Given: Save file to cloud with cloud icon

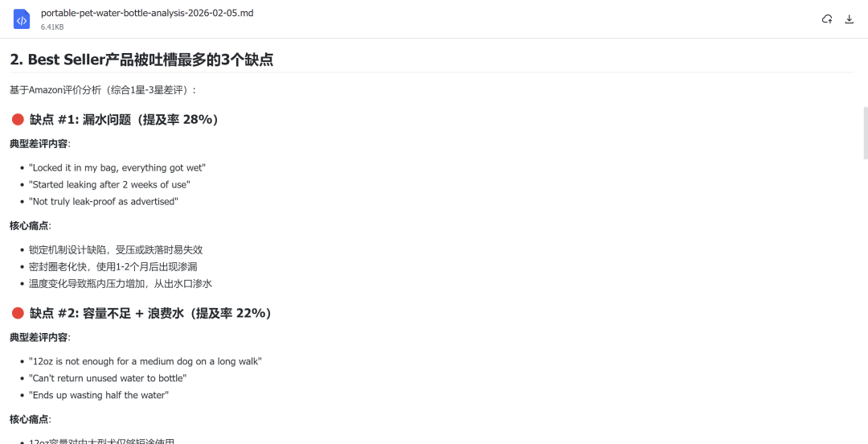Looking at the screenshot, I should pos(827,19).
